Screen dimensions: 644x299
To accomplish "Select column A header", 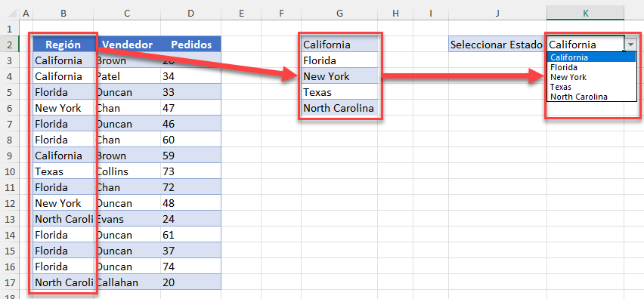I will pyautogui.click(x=26, y=14).
